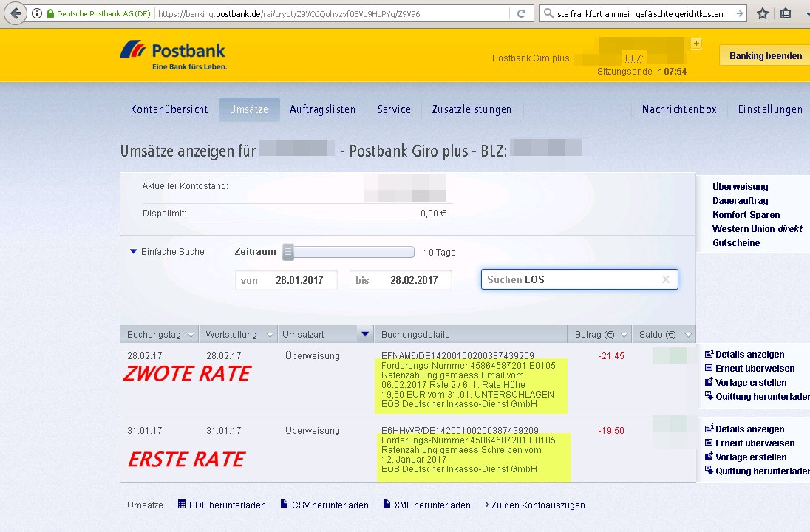810x532 pixels.
Task: Click the Postbank logo
Action: [174, 55]
